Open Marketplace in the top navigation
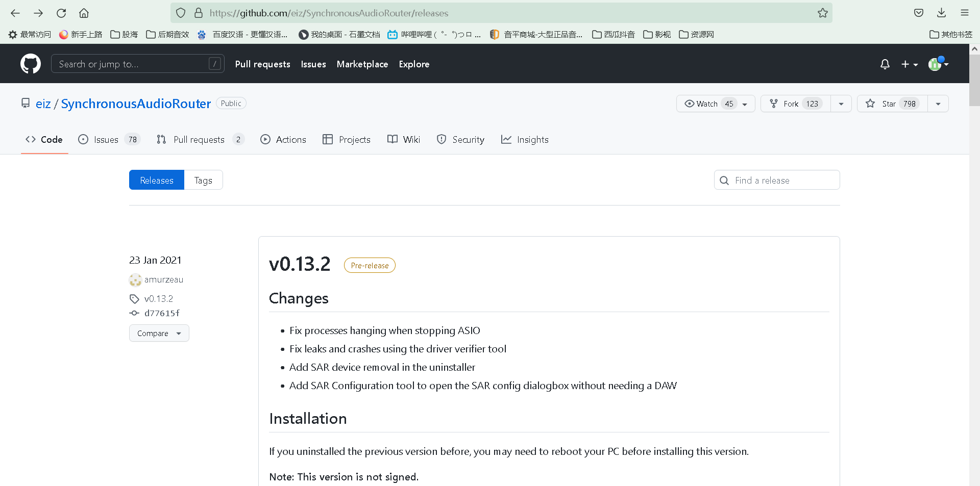This screenshot has width=980, height=486. click(362, 64)
